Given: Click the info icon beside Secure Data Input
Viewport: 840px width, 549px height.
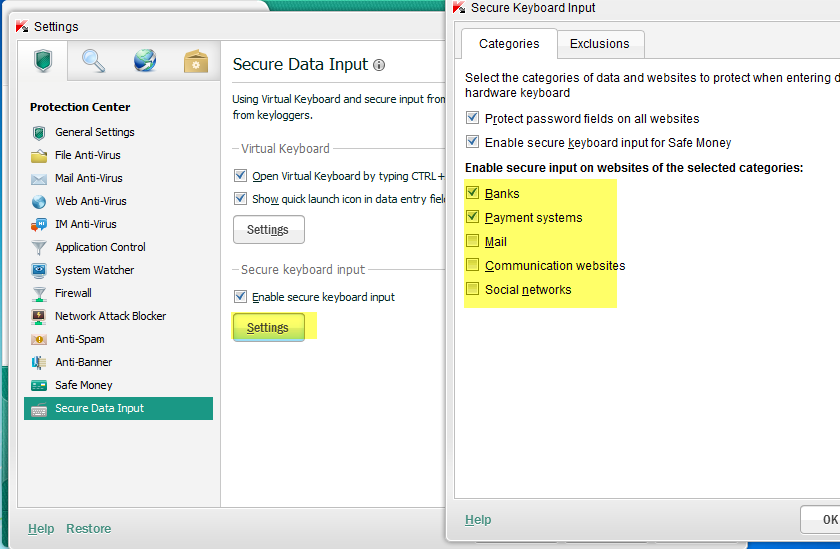Looking at the screenshot, I should pyautogui.click(x=379, y=65).
